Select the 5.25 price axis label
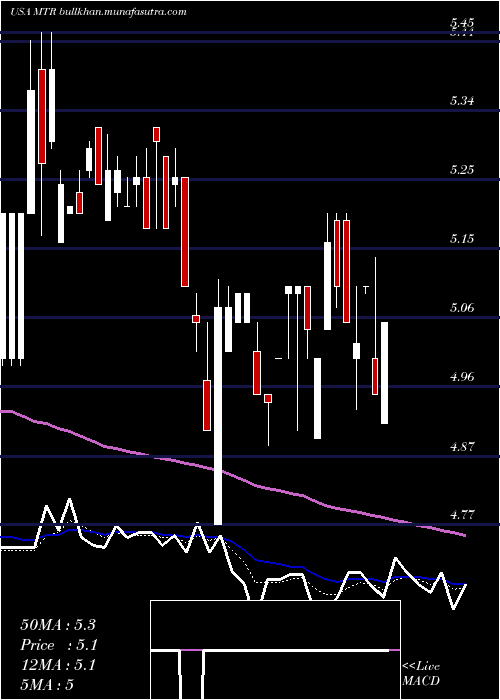 pos(462,170)
